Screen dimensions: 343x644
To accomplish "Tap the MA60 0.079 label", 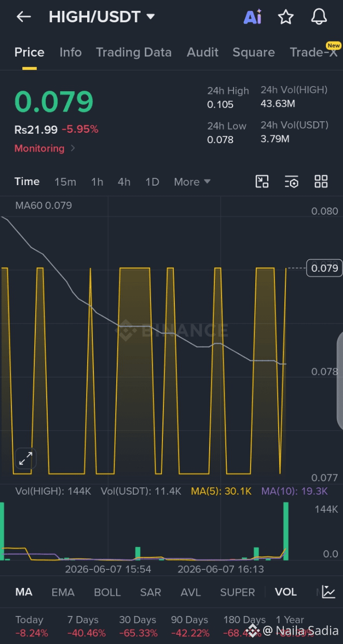I will [x=44, y=205].
